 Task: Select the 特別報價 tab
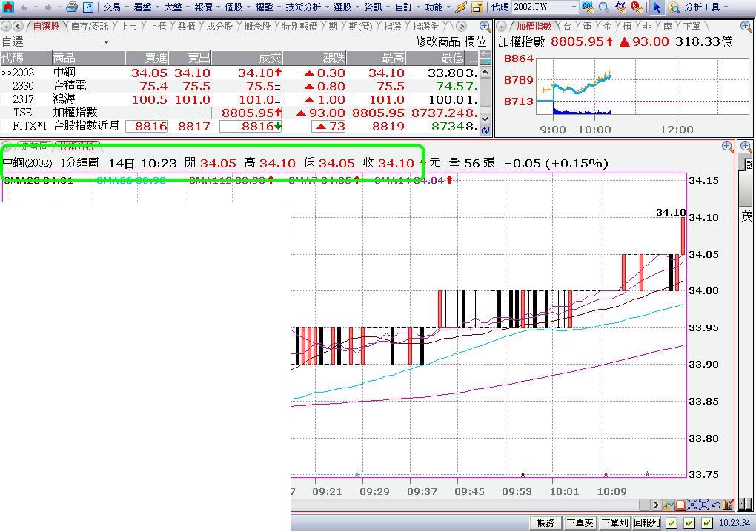[300, 27]
